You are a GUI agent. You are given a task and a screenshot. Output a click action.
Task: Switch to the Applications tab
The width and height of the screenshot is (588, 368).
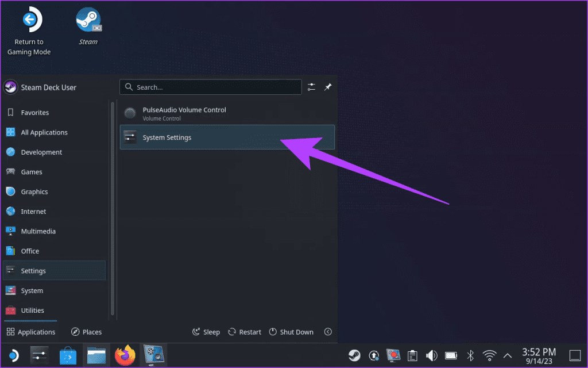(31, 332)
